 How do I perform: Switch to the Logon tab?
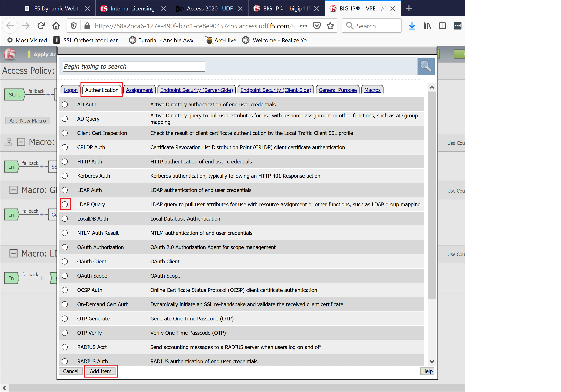click(70, 90)
